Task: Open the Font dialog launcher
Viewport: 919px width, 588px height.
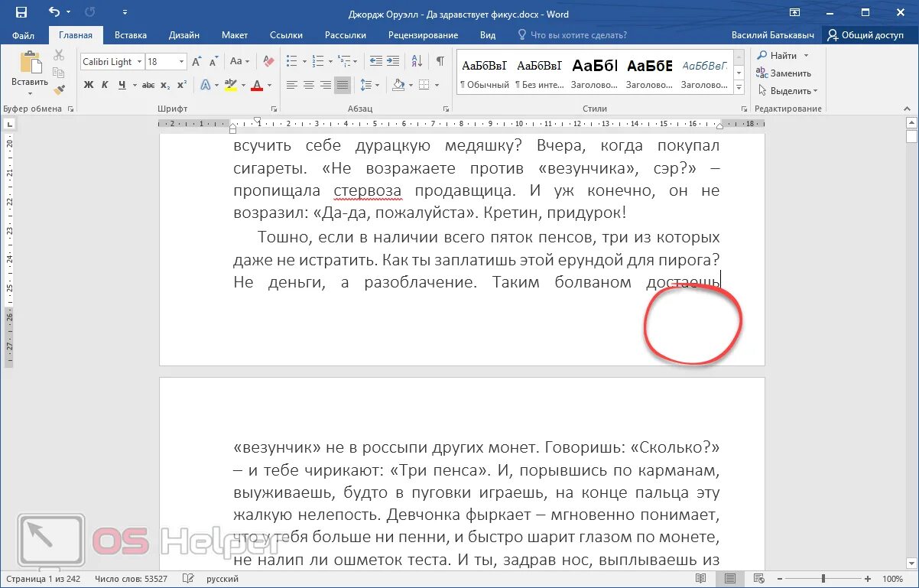Action: 274,109
